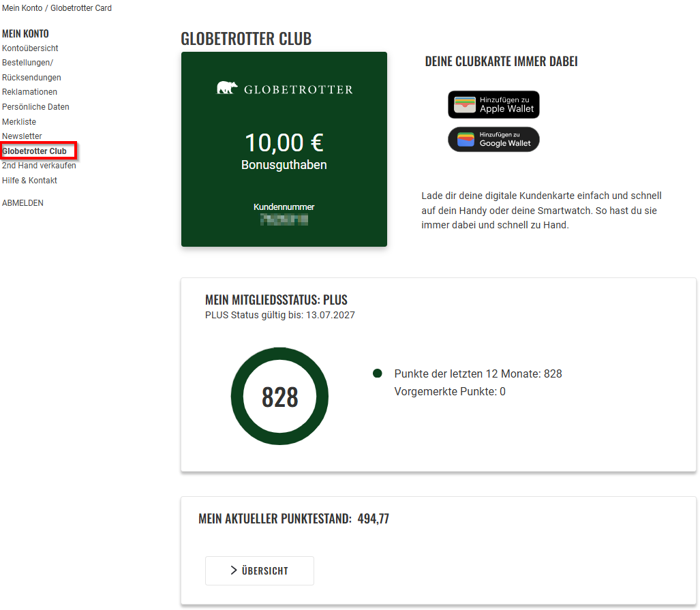Click 'DEINE CLUBKARTE IMMER DABEI' heading
The width and height of the screenshot is (700, 610).
[502, 61]
